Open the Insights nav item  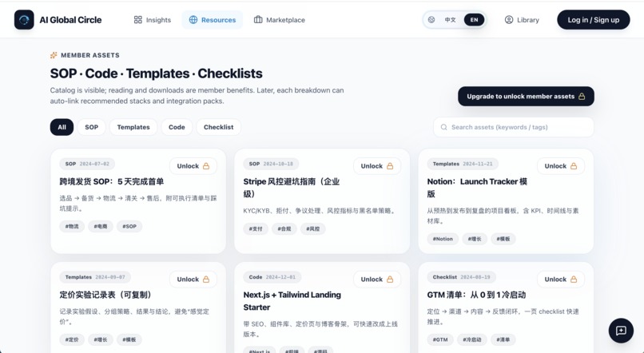pos(153,20)
